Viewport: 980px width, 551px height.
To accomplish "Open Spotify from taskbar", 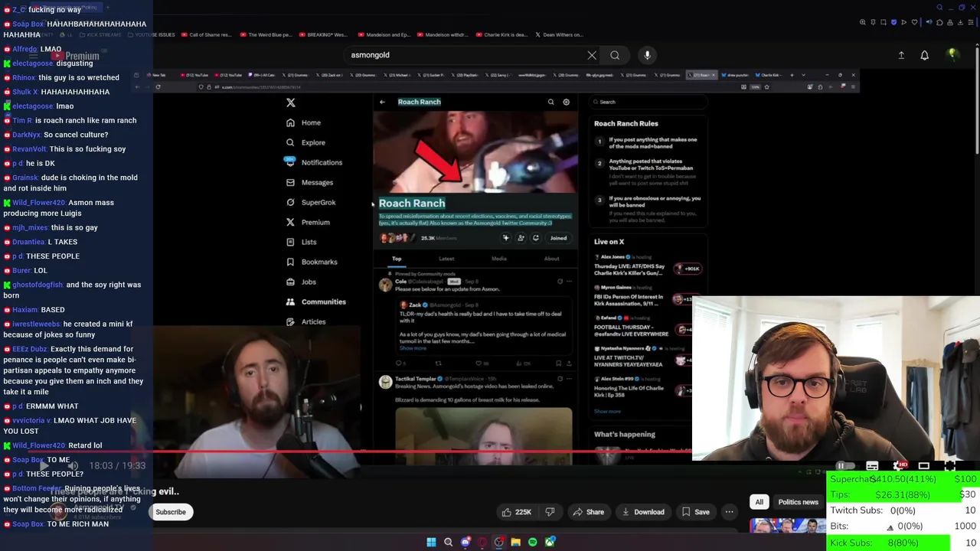I will point(533,542).
